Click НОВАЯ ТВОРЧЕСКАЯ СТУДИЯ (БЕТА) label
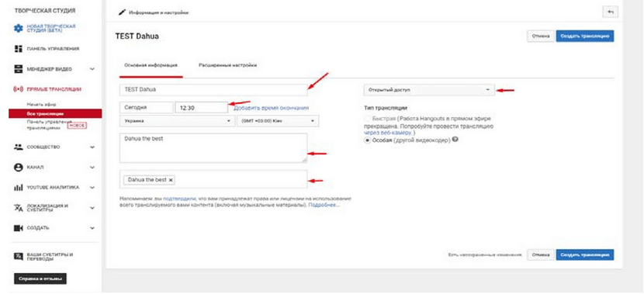The image size is (644, 294). pos(51,29)
